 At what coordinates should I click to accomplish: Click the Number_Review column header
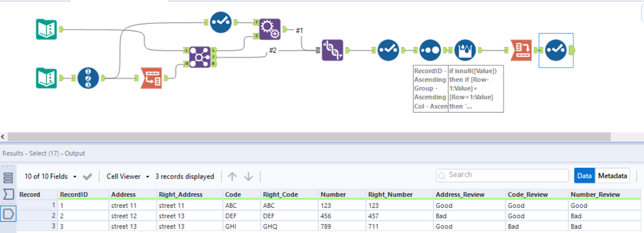[605, 194]
